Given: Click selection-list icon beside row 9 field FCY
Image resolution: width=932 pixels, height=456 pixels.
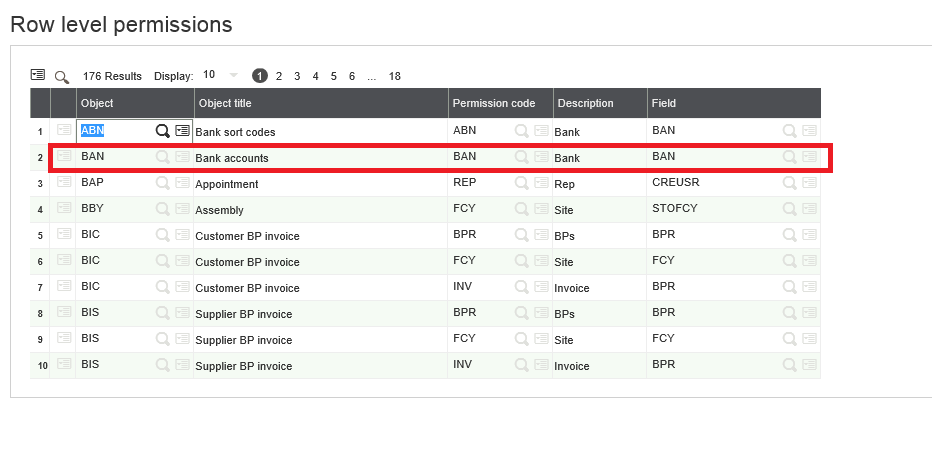Looking at the screenshot, I should pos(810,338).
